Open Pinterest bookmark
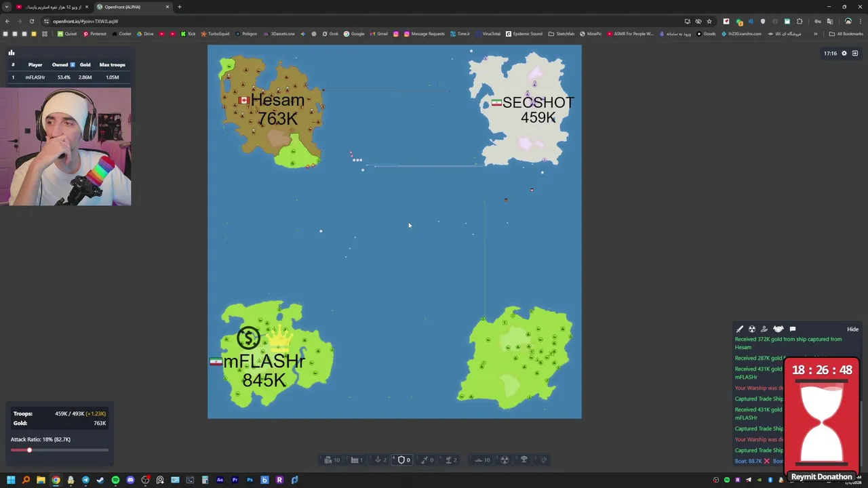 94,34
